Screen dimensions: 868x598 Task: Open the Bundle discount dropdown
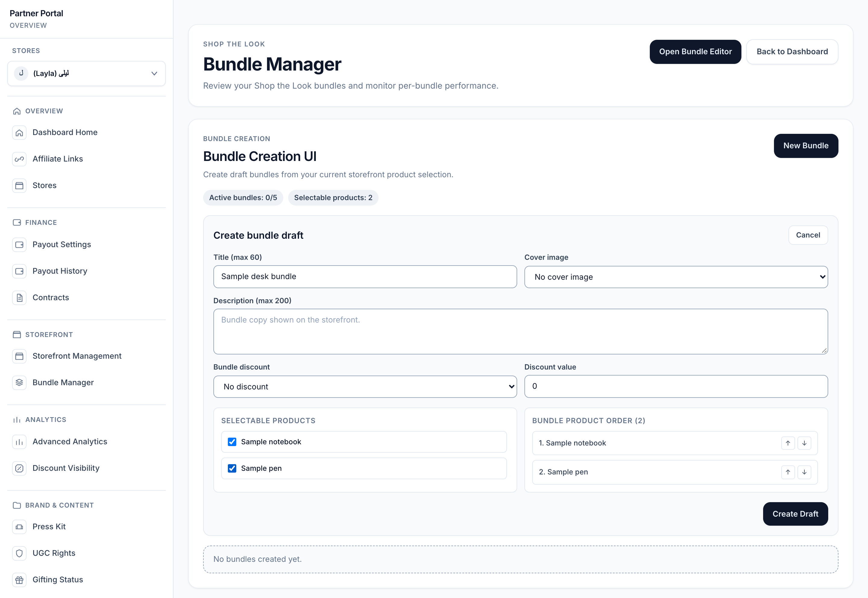pos(365,387)
